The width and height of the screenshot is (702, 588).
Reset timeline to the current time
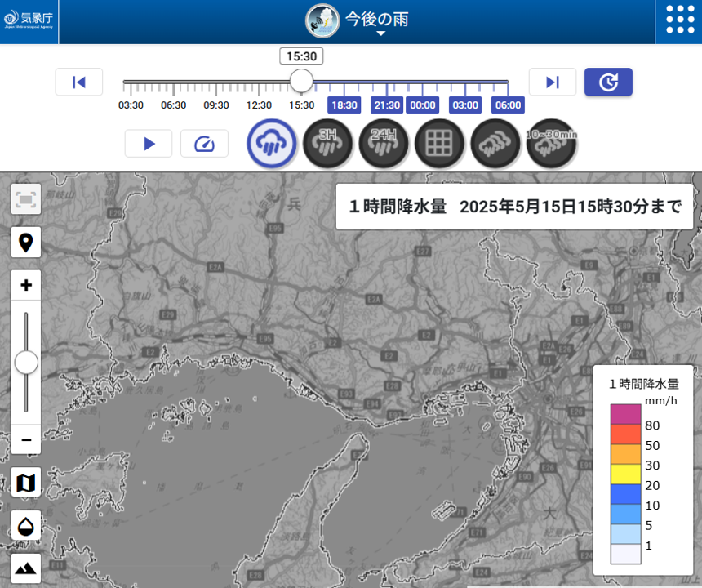click(608, 82)
